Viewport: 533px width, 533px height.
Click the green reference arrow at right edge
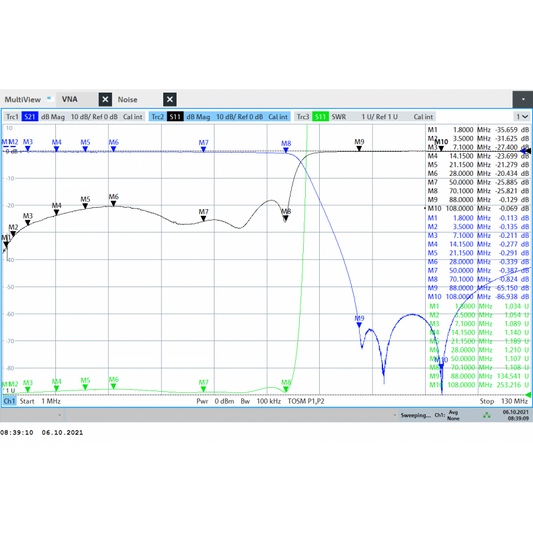(528, 395)
